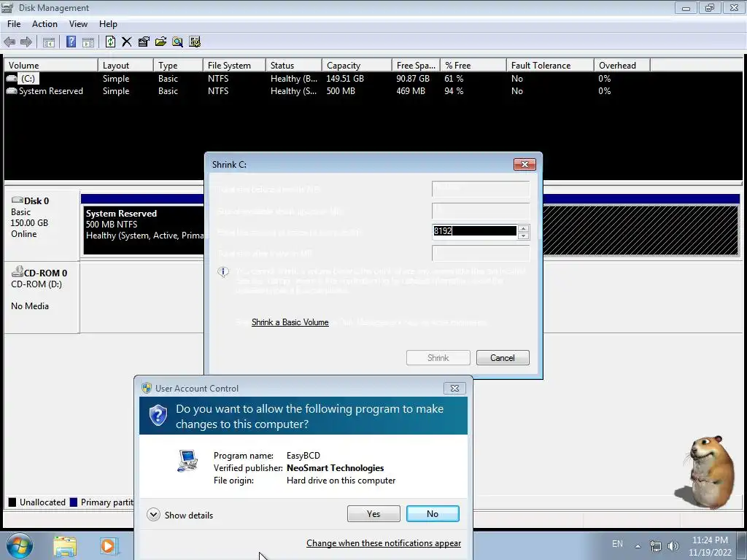Click the volume speaker tray icon

pyautogui.click(x=673, y=545)
